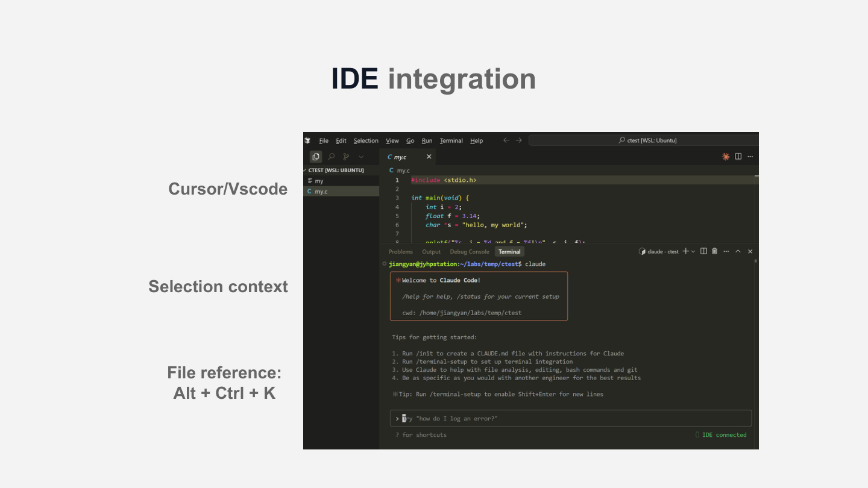Click code line 1 '#include <stdio.h>'
This screenshot has height=488, width=868.
[444, 180]
